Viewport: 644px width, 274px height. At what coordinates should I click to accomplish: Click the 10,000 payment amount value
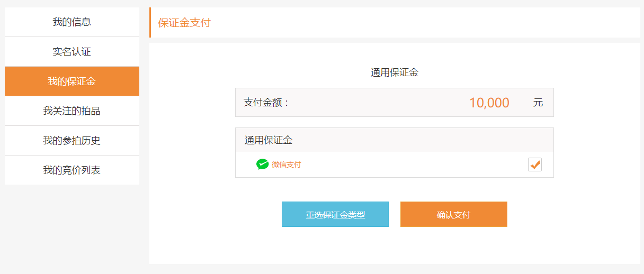pyautogui.click(x=489, y=103)
